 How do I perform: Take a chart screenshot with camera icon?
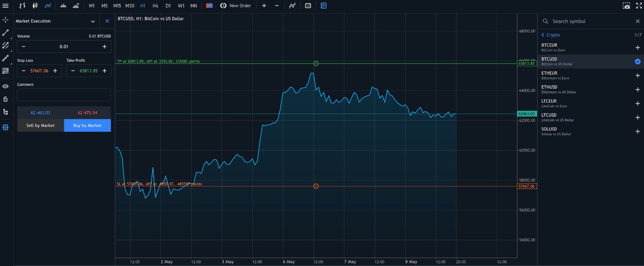626,6
